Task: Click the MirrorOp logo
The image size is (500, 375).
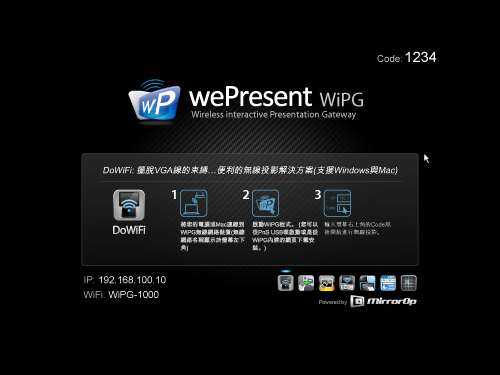Action: click(383, 301)
